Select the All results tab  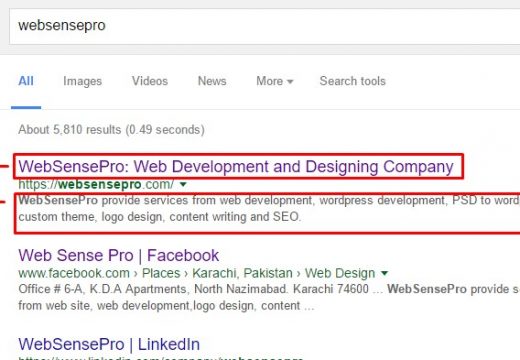click(26, 81)
